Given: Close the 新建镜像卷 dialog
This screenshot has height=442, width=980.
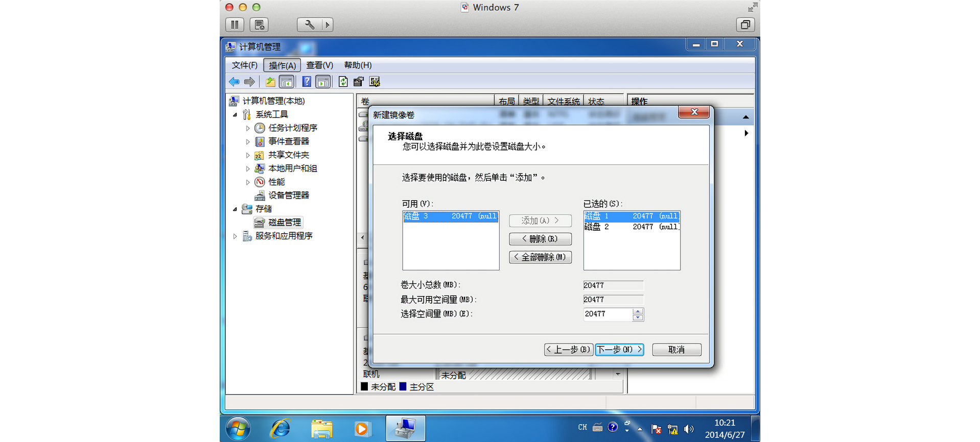Looking at the screenshot, I should [694, 112].
